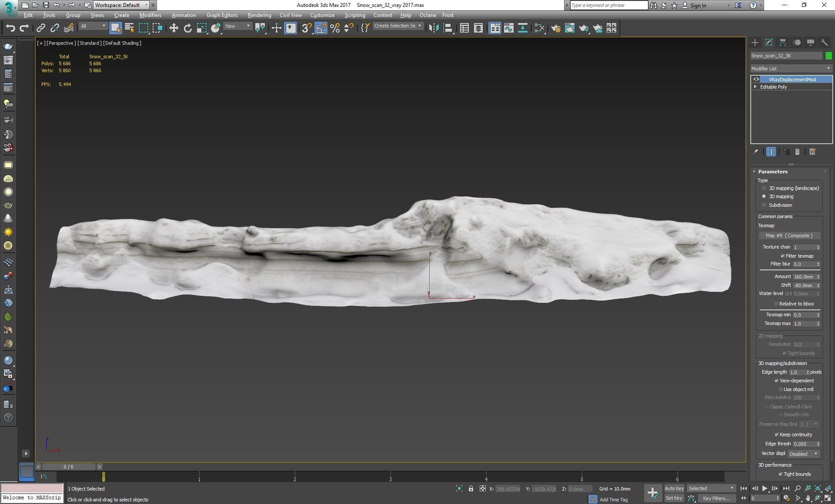Click Set Key button
Image resolution: width=835 pixels, height=504 pixels.
coord(674,498)
